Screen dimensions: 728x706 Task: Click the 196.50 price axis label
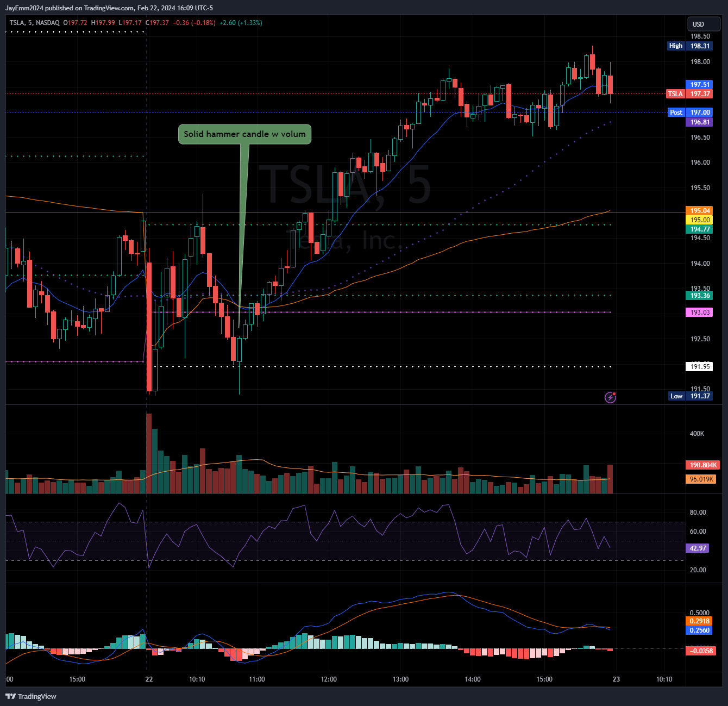click(700, 138)
